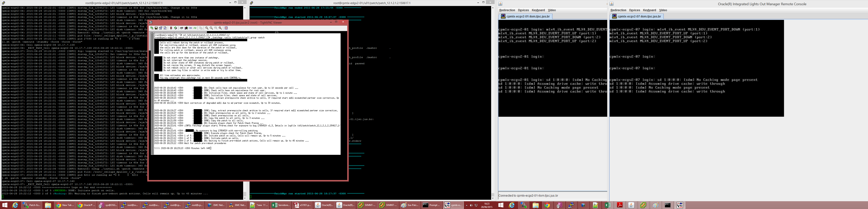Open Video menu in ILOM console 01

click(552, 10)
